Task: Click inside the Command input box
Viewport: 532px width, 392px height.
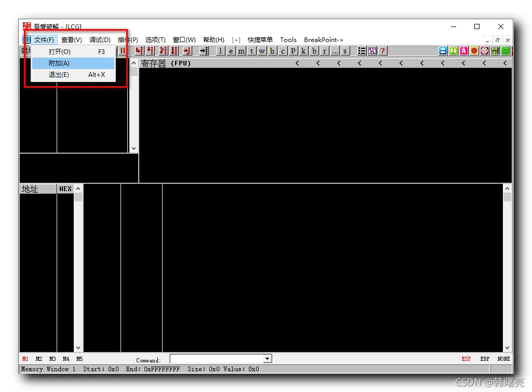Action: tap(217, 359)
